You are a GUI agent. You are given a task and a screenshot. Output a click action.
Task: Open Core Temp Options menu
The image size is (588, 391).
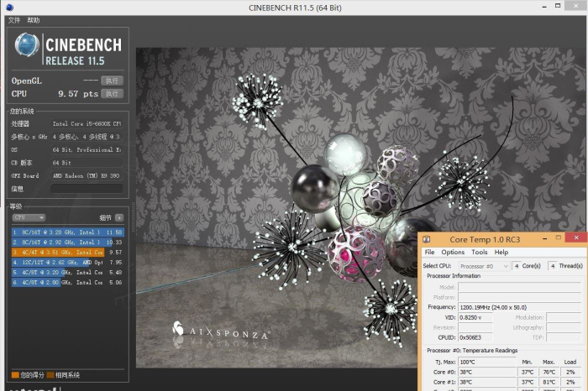point(453,252)
